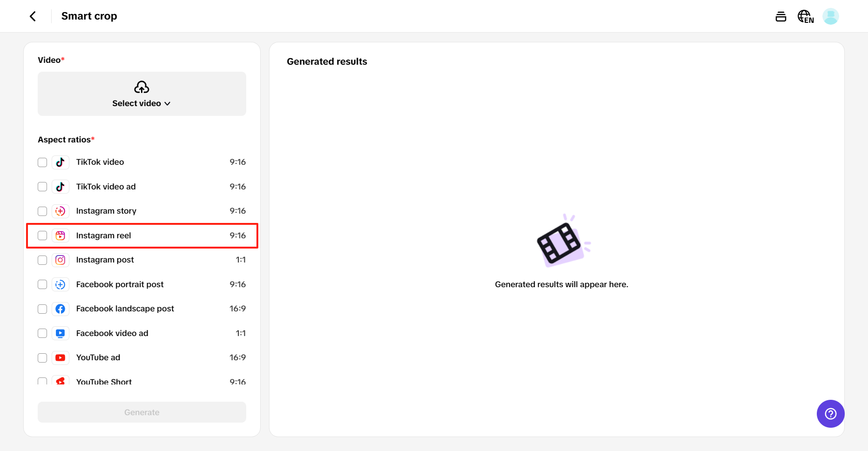The image size is (868, 451).
Task: Click the YouTube Short icon
Action: point(61,381)
